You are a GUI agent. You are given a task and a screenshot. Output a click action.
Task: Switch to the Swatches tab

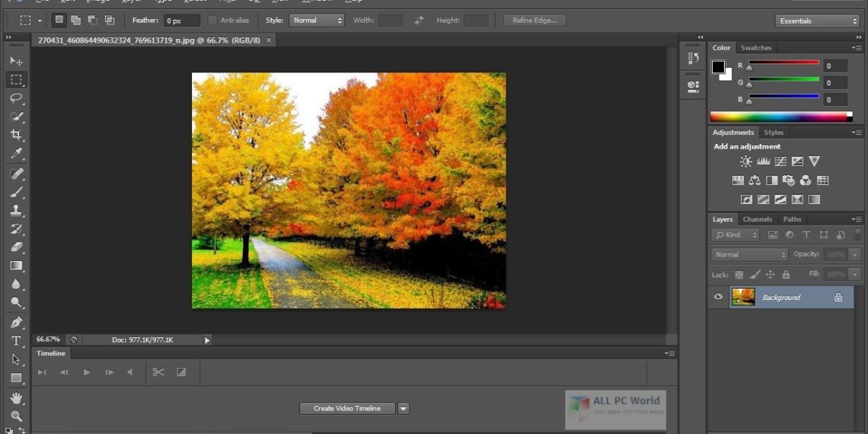tap(755, 48)
